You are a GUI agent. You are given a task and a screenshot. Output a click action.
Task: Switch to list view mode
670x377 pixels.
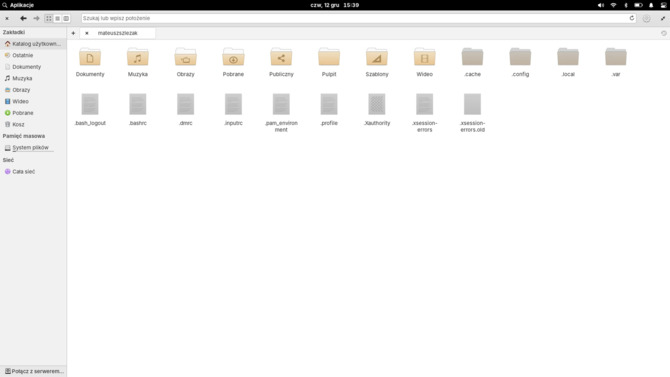pyautogui.click(x=57, y=18)
